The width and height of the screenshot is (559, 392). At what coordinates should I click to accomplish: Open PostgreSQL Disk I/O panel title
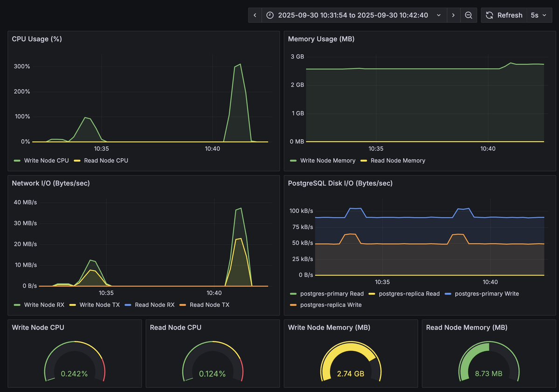[x=340, y=183]
